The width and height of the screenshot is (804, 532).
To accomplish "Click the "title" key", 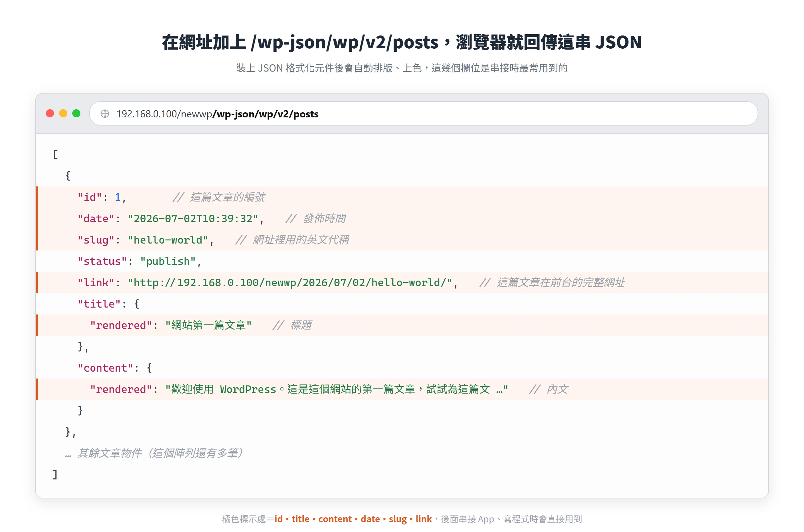I will [99, 304].
